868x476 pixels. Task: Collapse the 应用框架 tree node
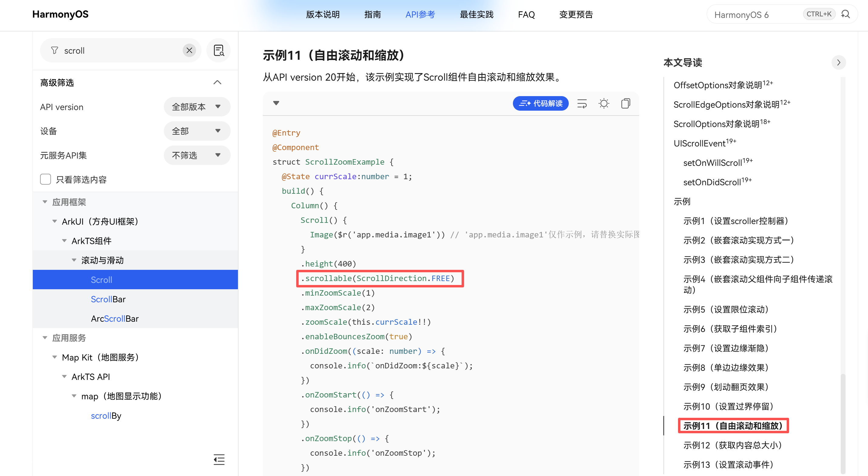click(45, 202)
